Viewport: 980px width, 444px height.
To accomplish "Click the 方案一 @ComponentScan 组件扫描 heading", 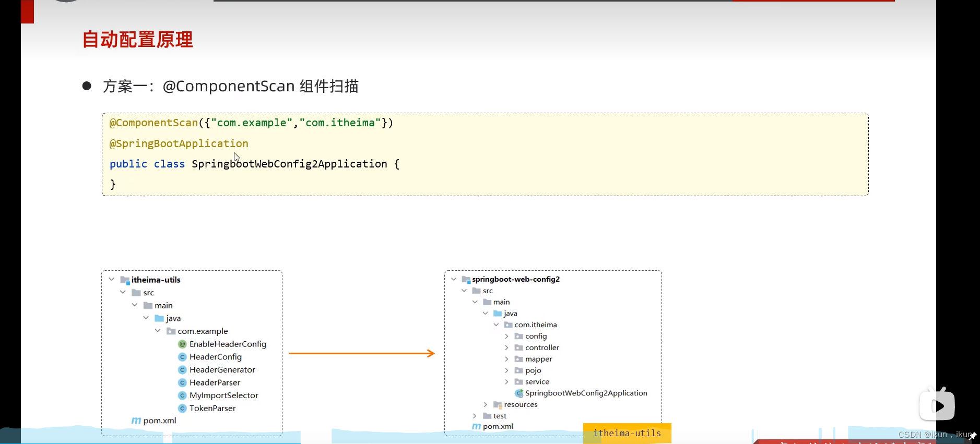I will point(230,86).
